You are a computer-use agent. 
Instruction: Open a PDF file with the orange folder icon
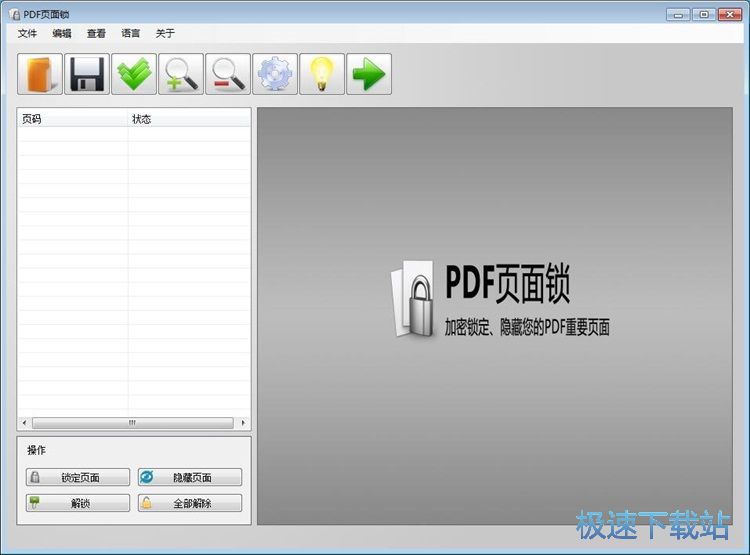[x=40, y=74]
